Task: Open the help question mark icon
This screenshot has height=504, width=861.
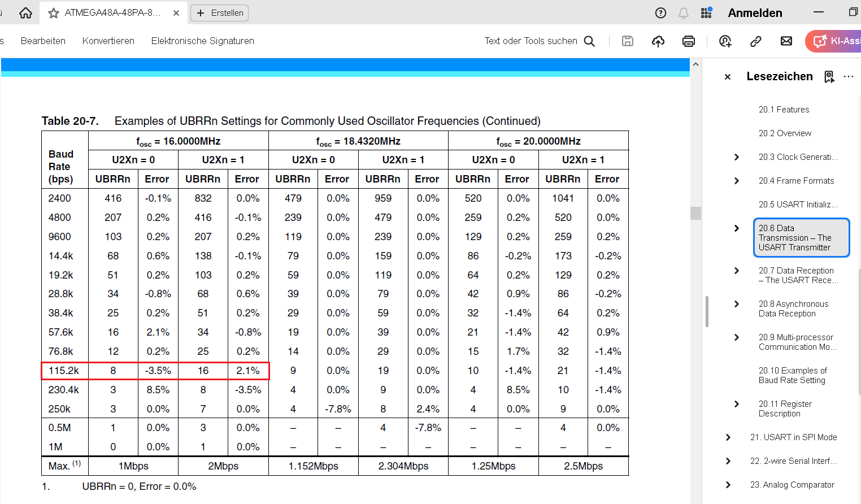Action: pyautogui.click(x=660, y=13)
